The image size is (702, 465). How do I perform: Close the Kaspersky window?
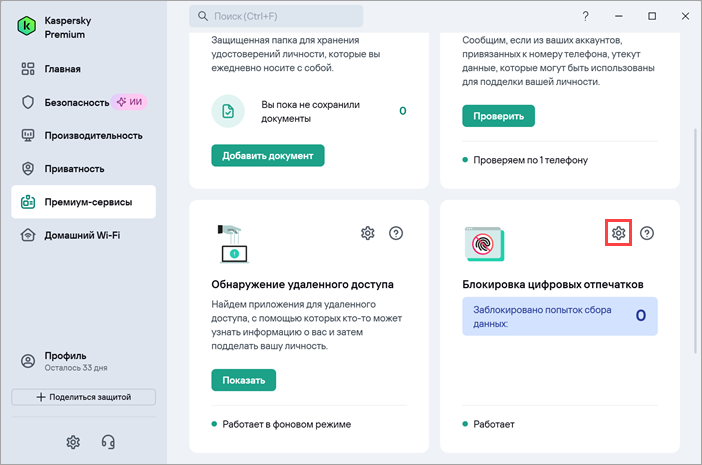pyautogui.click(x=685, y=16)
